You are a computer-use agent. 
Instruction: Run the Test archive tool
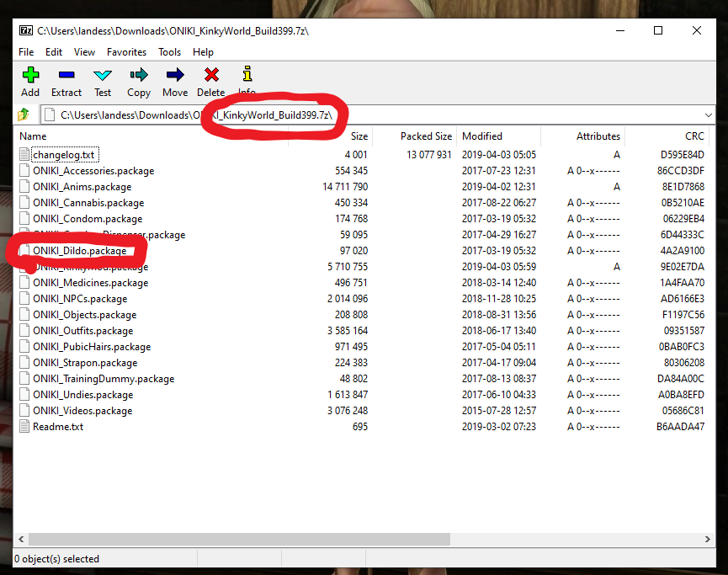[x=103, y=75]
